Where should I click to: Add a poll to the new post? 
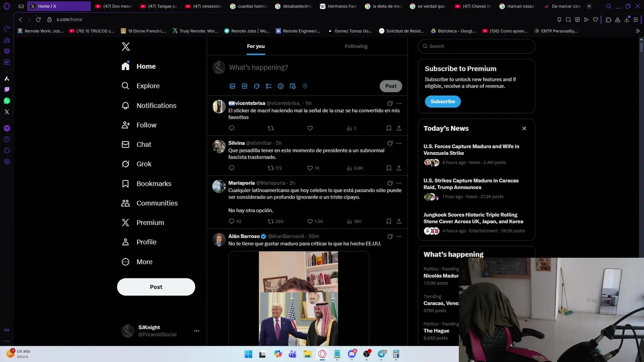[x=269, y=86]
